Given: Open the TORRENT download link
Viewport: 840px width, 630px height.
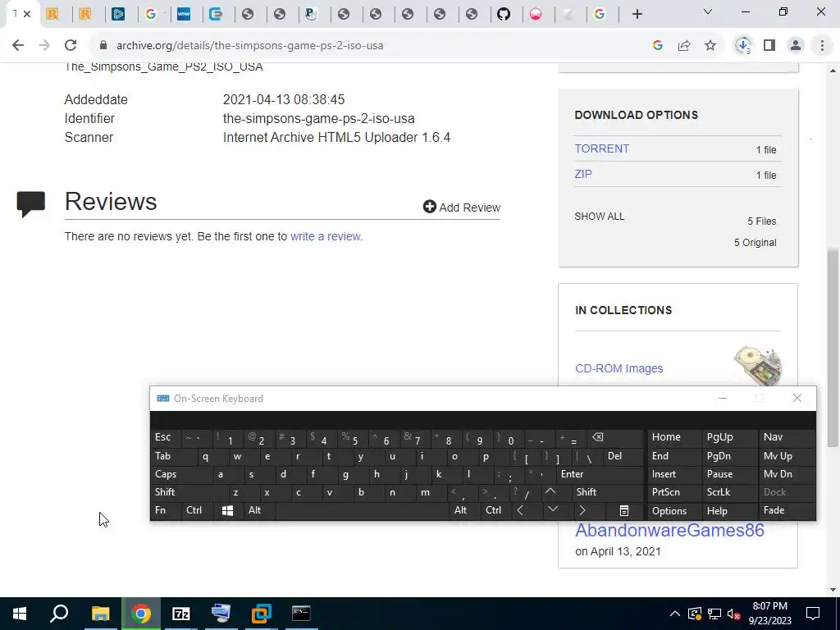Looking at the screenshot, I should [601, 148].
